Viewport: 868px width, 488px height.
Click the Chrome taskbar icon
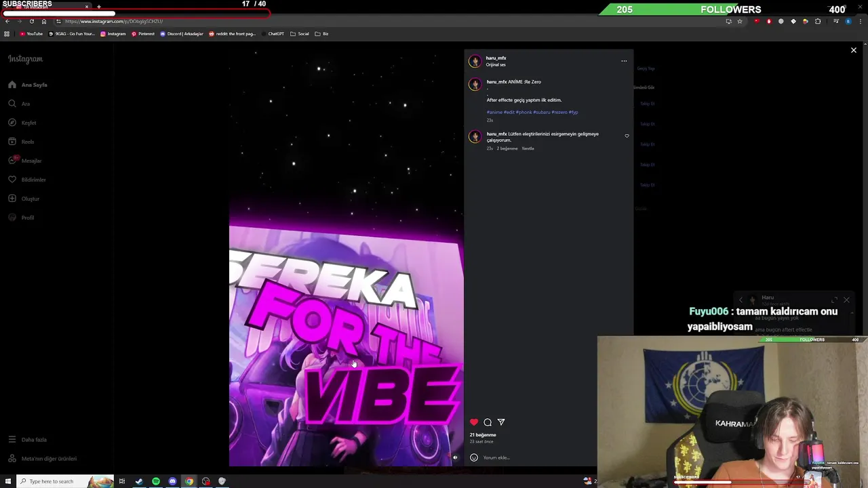coord(189,481)
